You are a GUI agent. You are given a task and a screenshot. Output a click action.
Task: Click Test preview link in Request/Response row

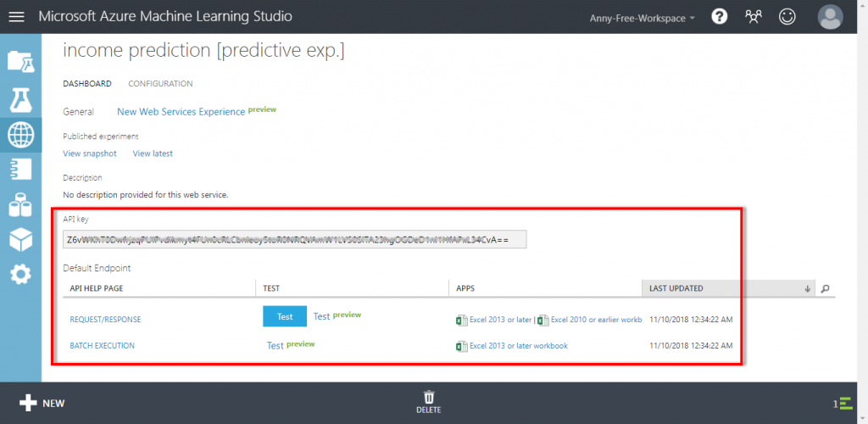(337, 316)
